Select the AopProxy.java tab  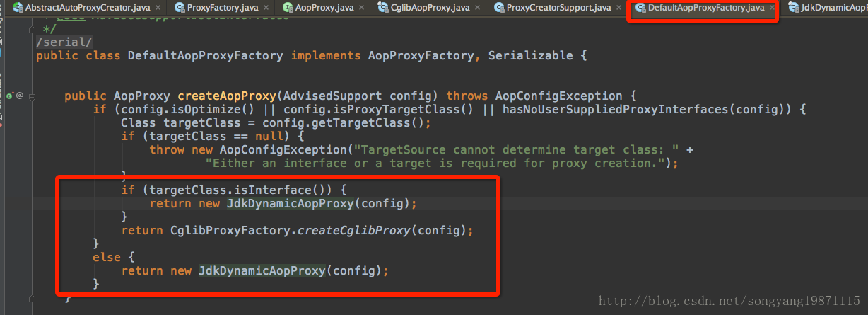[324, 8]
